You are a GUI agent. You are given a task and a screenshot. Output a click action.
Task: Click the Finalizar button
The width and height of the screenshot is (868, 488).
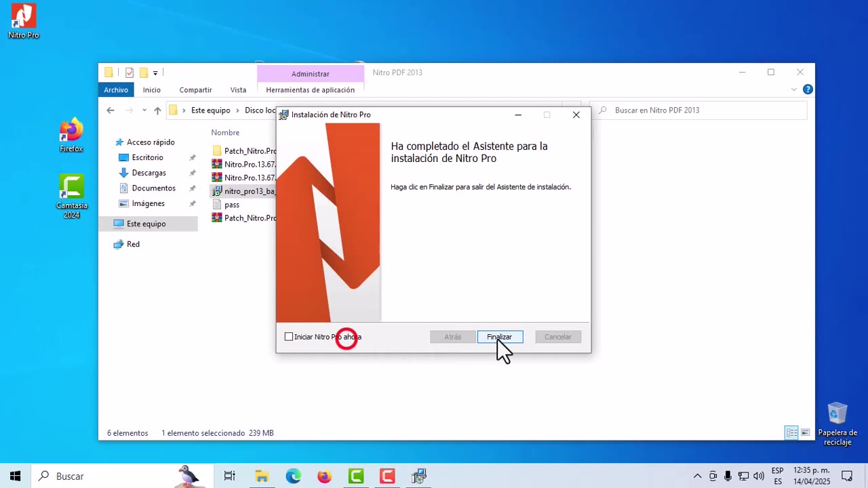click(x=500, y=337)
